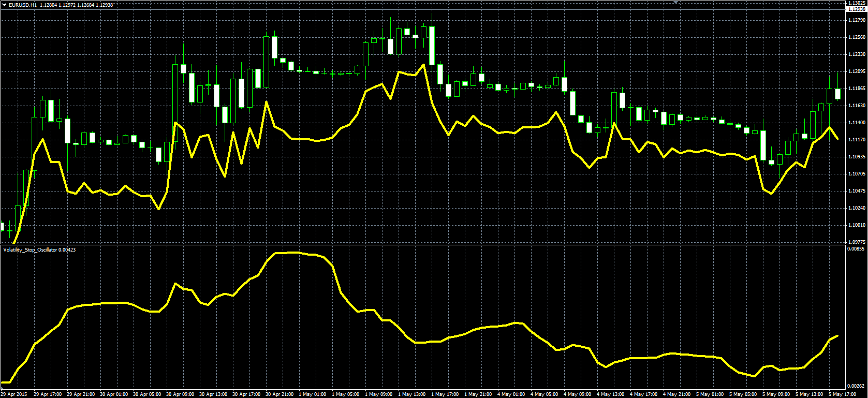Click price scale value 1.10705
The image size is (868, 398).
click(857, 173)
